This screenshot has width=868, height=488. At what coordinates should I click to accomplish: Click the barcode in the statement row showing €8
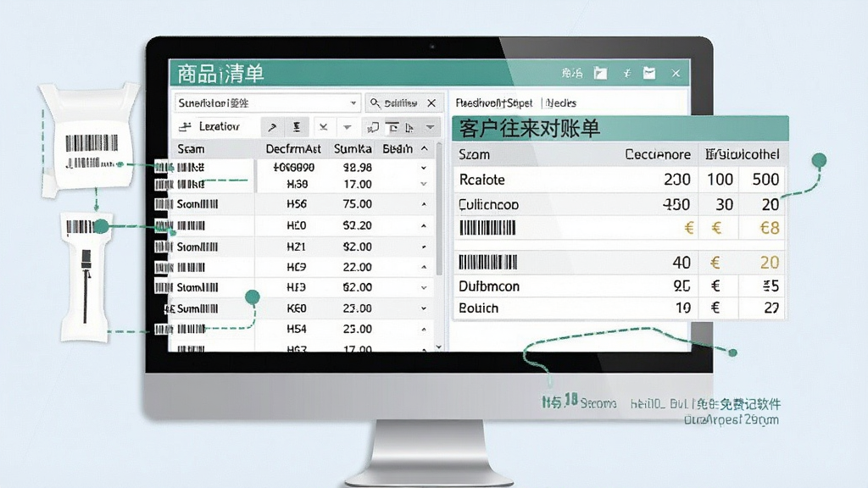coord(487,228)
